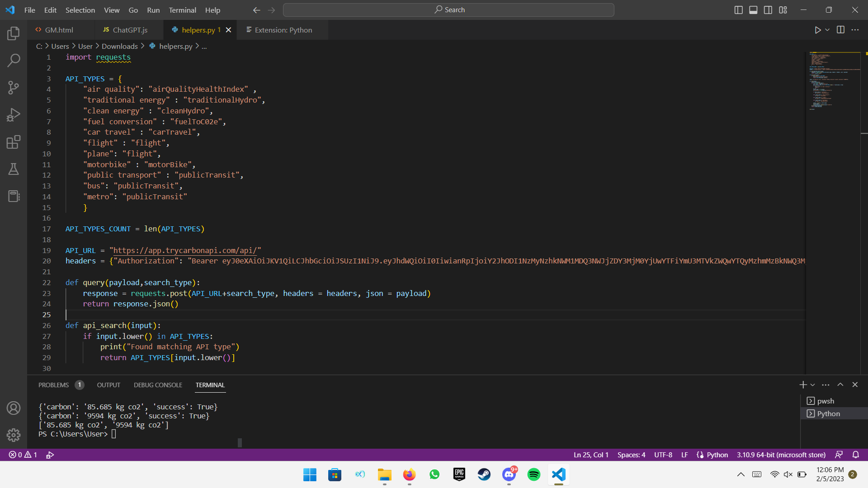Expand the run button dropdown arrow
Viewport: 868px width, 488px height.
tap(827, 30)
